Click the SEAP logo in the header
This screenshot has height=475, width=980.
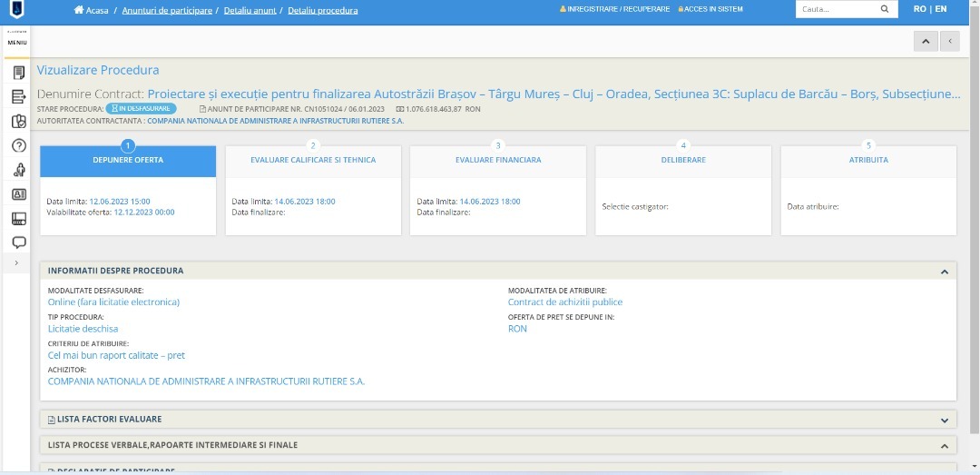tap(17, 10)
